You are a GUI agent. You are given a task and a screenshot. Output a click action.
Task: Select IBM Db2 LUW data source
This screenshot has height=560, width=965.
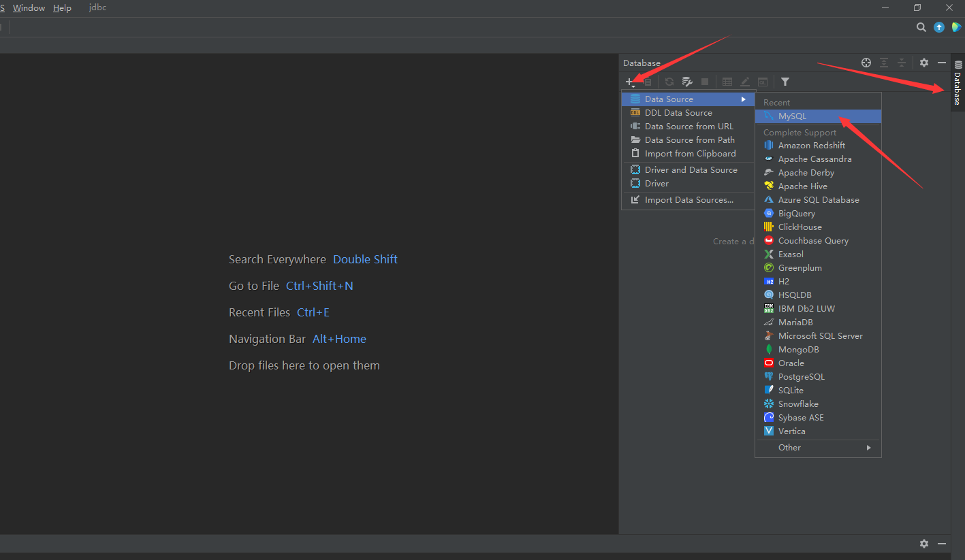818,309
